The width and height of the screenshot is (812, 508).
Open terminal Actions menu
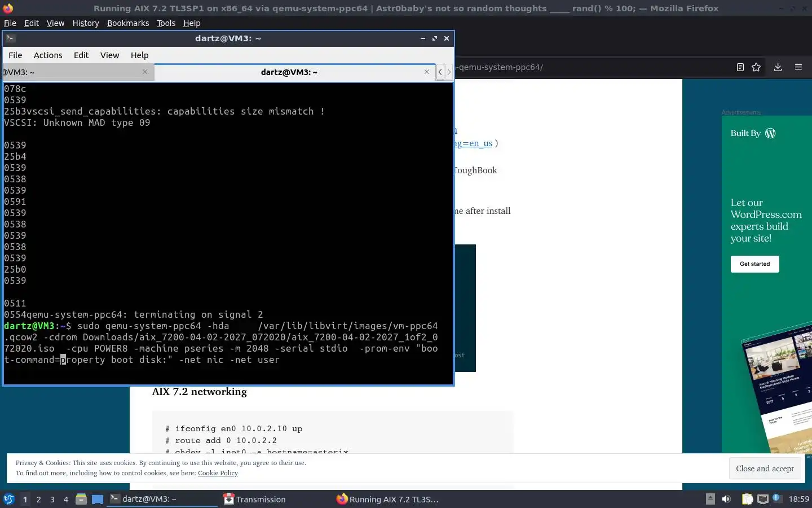point(48,55)
